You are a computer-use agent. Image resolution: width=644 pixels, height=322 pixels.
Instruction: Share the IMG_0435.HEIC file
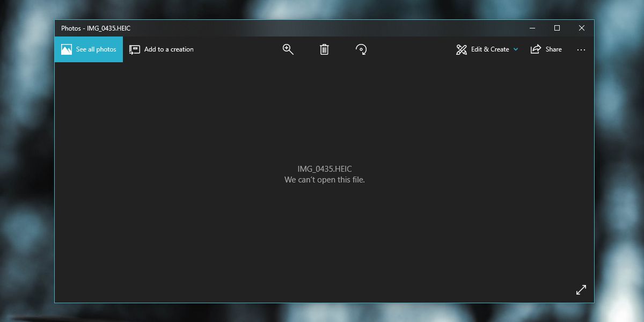click(x=546, y=49)
